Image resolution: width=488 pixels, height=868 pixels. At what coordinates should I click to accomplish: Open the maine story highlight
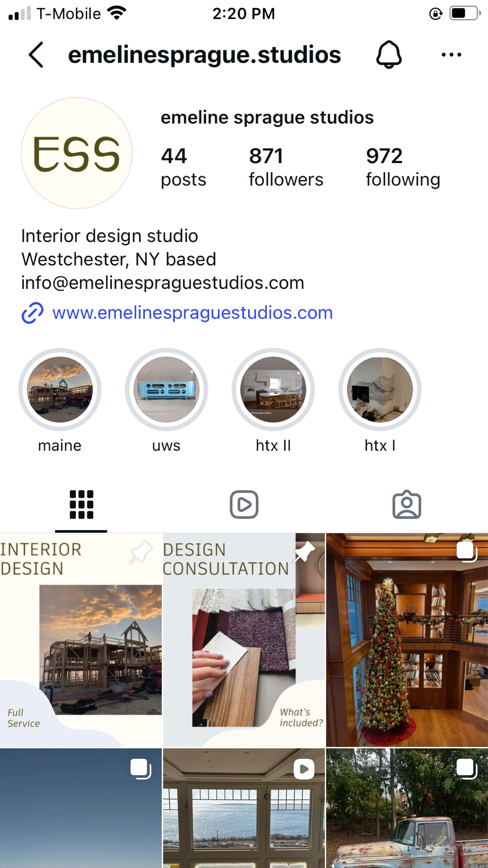[x=60, y=401]
